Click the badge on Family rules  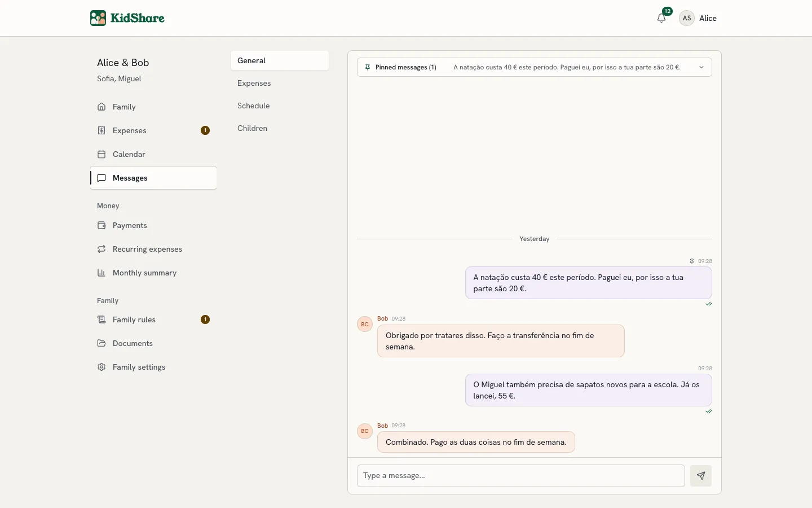pos(205,319)
